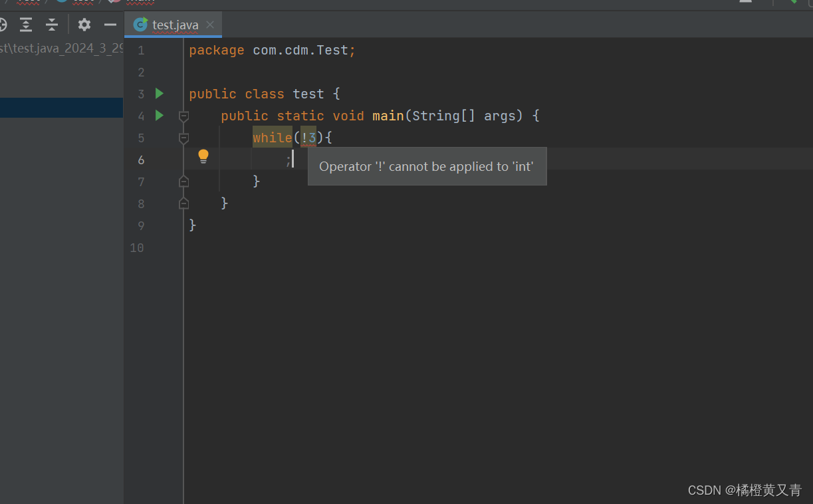
Task: Click the underlined '!3' expression
Action: point(308,138)
